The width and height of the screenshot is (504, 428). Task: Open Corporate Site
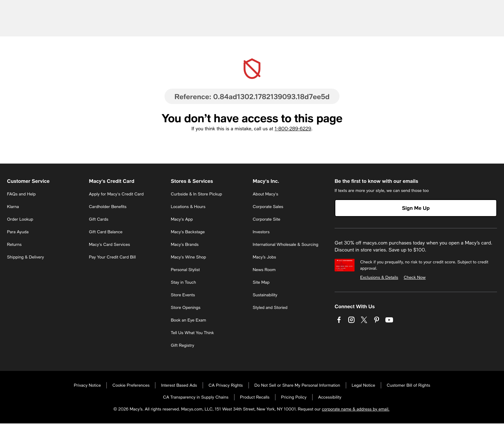click(x=266, y=219)
